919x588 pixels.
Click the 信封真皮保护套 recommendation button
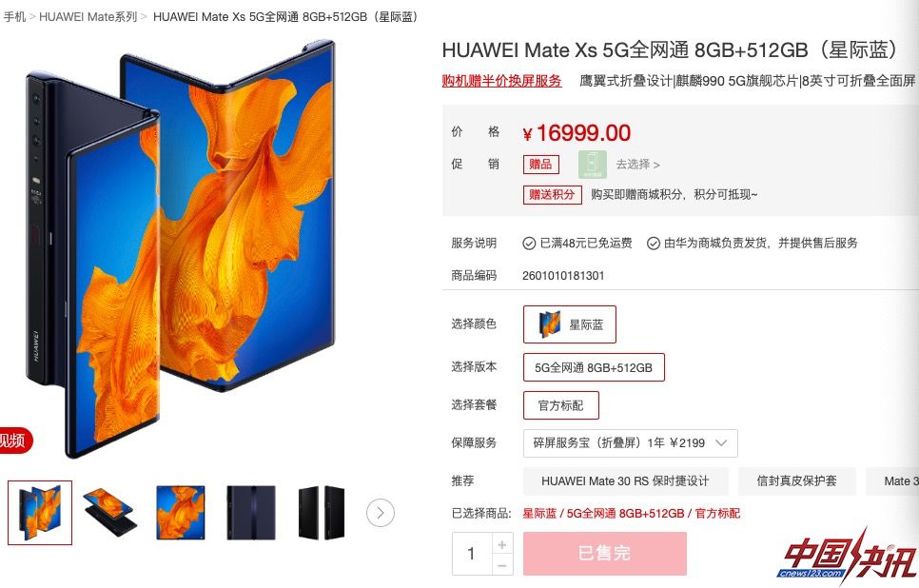coord(796,481)
